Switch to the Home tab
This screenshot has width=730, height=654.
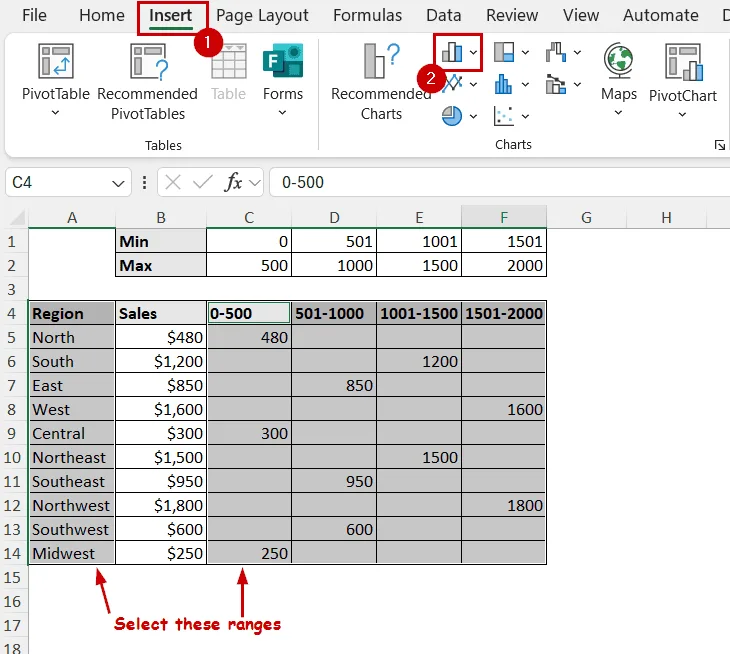pos(101,15)
